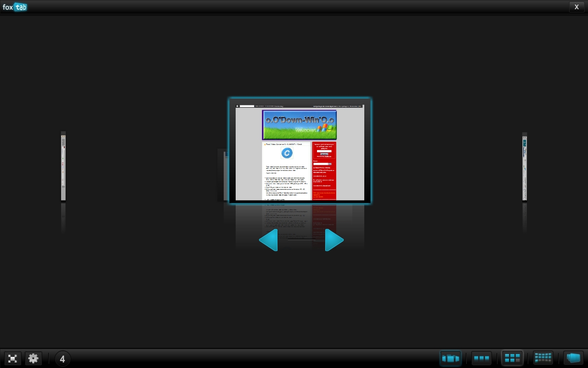Click the red sidebar in the page preview
Image resolution: width=588 pixels, height=368 pixels.
click(x=324, y=171)
